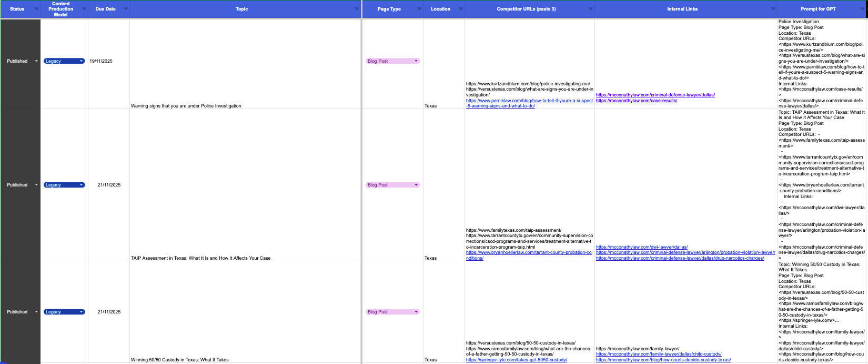Open the arlington probation-violation-lawyer internal link
This screenshot has height=364, width=868.
[x=685, y=252]
